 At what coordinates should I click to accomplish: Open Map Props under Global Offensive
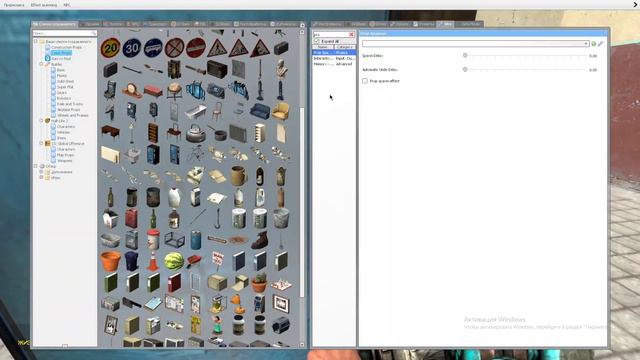coord(65,155)
